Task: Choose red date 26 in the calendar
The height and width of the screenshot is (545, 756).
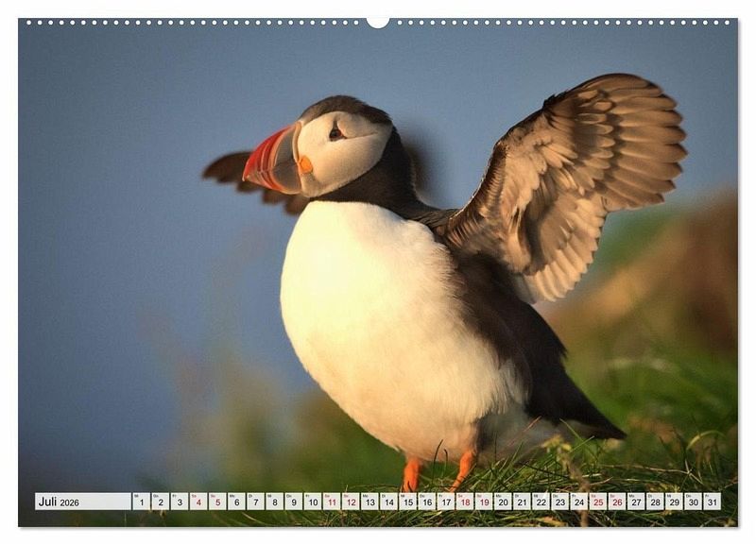Action: coord(616,502)
